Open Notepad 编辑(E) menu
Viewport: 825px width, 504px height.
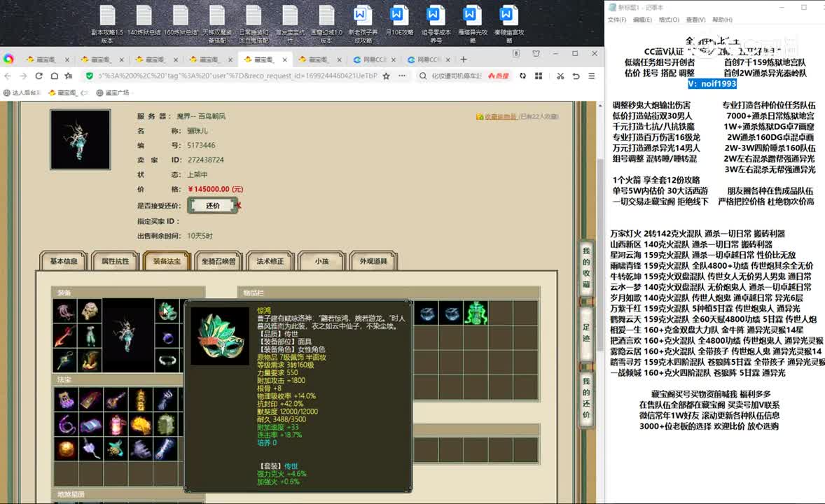642,20
